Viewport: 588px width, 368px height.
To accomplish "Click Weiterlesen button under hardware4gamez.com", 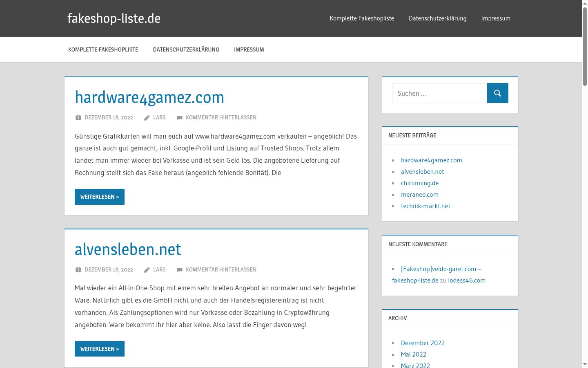I will point(100,197).
